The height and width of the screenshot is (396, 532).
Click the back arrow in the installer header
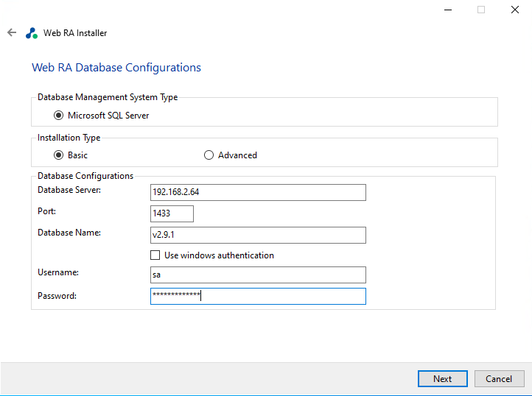[x=11, y=33]
